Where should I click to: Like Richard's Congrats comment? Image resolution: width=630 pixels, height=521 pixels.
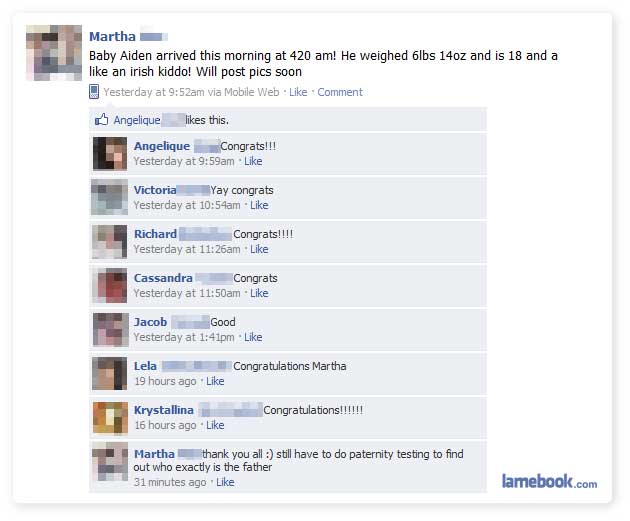pos(259,249)
